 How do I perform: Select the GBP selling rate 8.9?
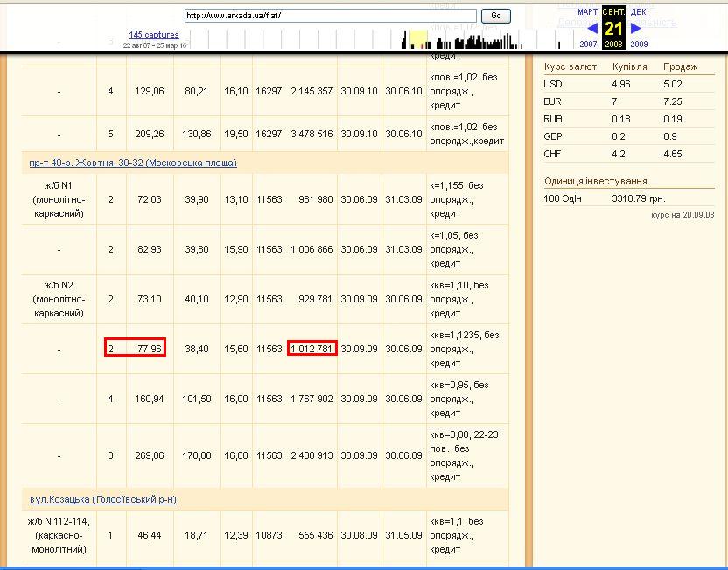coord(670,136)
